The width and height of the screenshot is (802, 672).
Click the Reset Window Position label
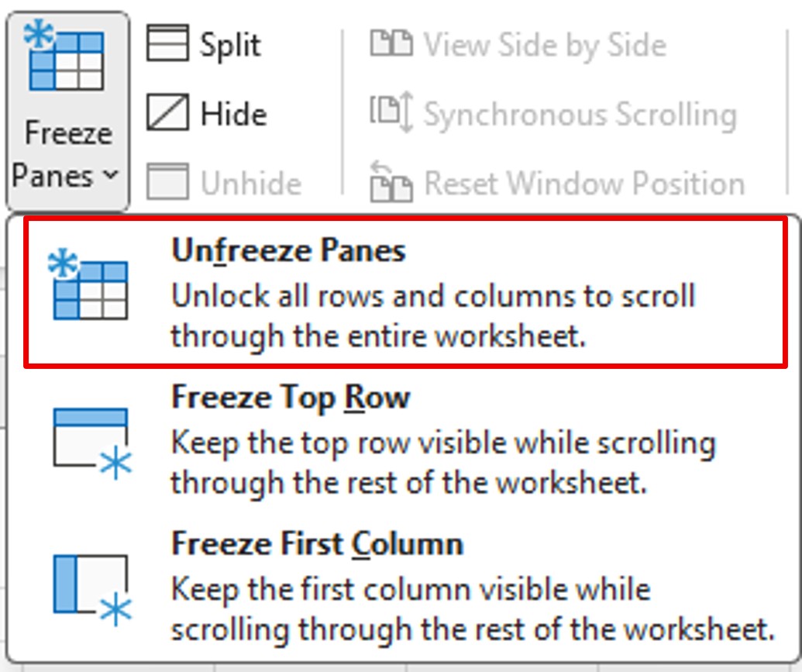pos(584,184)
